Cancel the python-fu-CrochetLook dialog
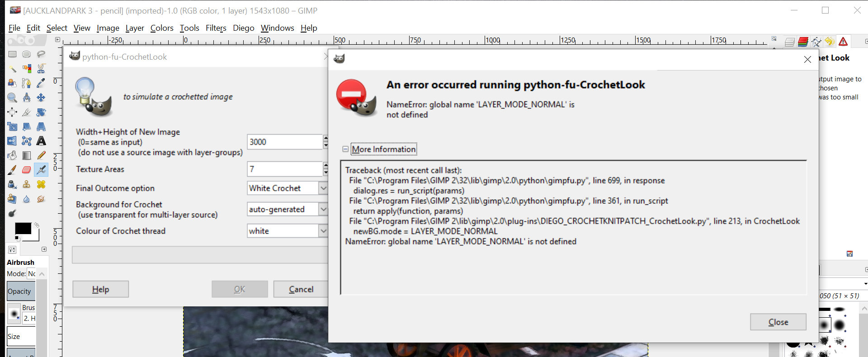This screenshot has height=357, width=868. pos(301,289)
